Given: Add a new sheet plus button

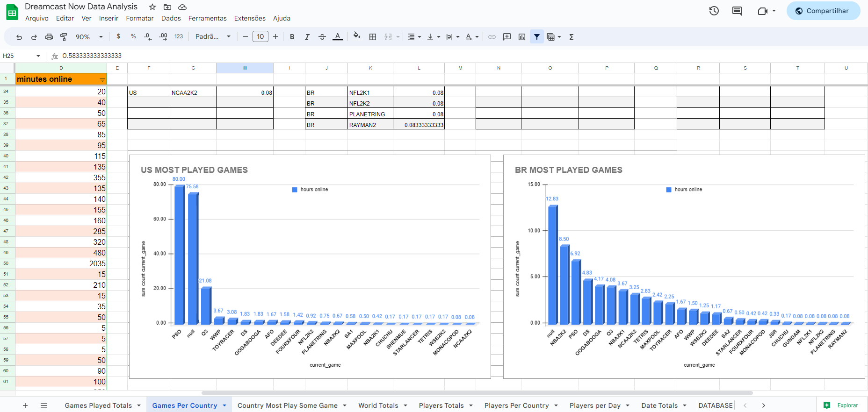Looking at the screenshot, I should coord(25,405).
